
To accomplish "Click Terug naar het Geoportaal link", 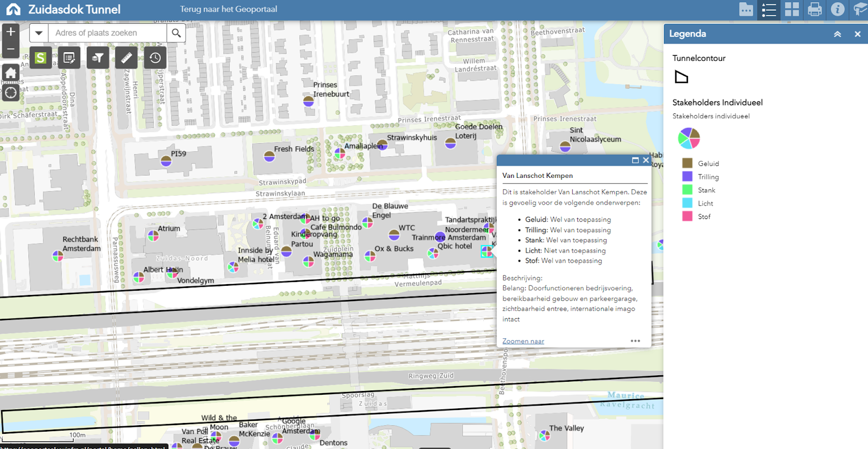I will point(228,9).
